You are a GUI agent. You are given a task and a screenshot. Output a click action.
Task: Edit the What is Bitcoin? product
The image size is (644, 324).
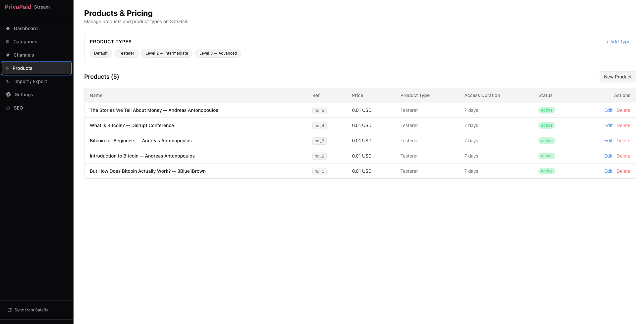point(608,125)
